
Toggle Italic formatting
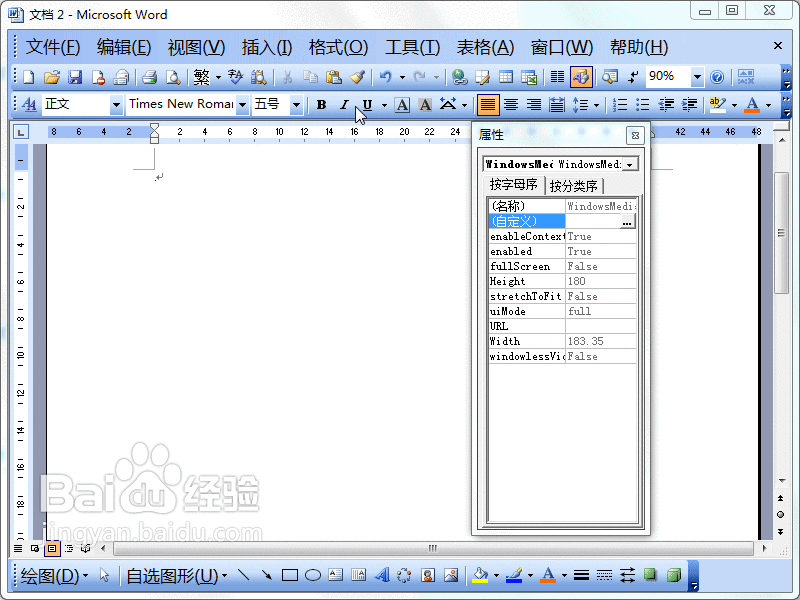pyautogui.click(x=344, y=105)
